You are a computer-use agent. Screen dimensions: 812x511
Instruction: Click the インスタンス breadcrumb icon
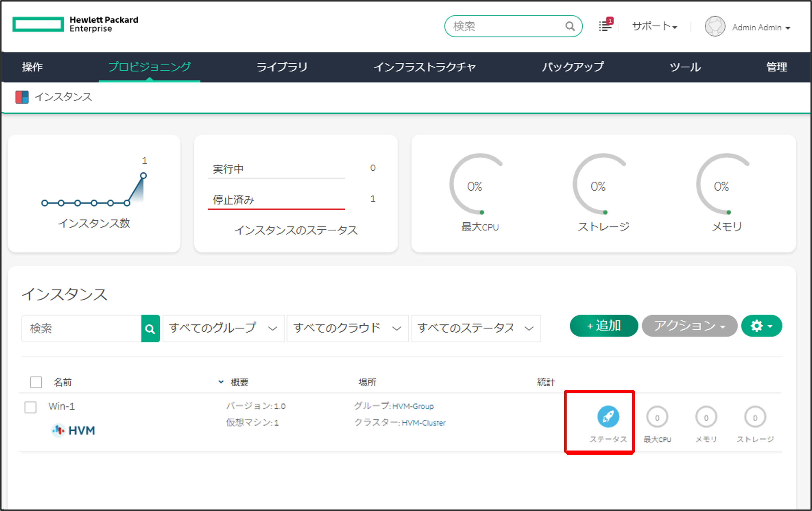(x=22, y=97)
